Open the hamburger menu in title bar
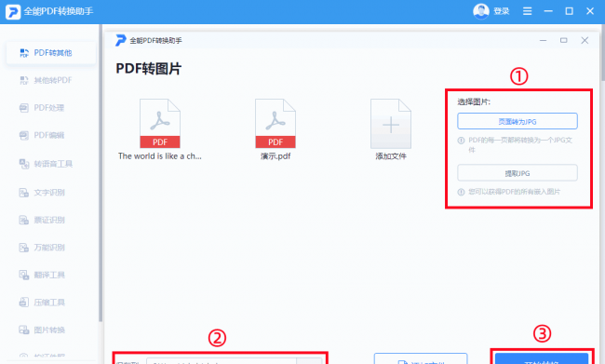This screenshot has height=364, width=605. [527, 11]
